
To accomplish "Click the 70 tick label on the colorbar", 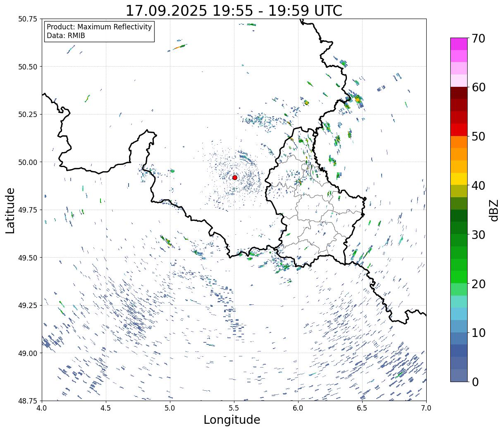I will (478, 38).
